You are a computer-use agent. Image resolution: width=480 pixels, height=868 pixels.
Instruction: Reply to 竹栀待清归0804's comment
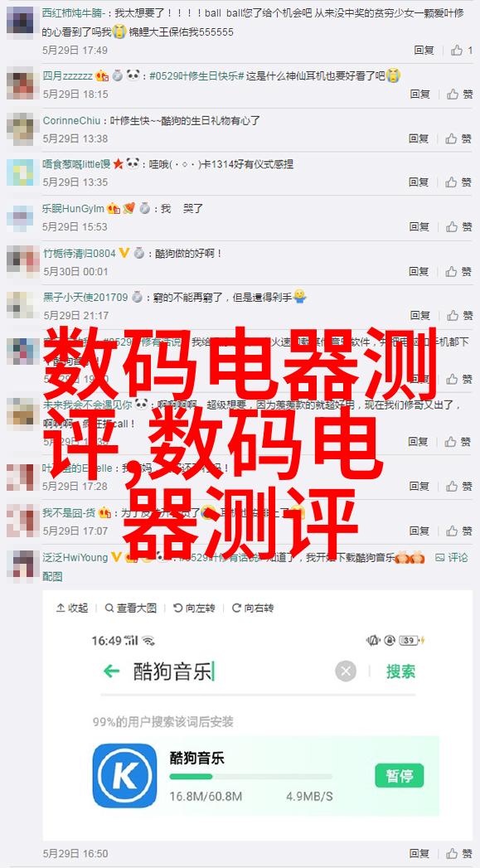coord(420,271)
